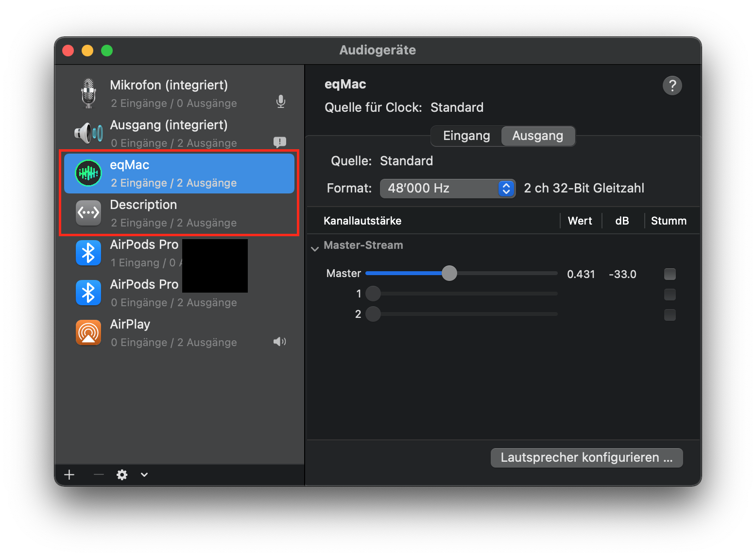Switch to the Eingang tab
The height and width of the screenshot is (558, 756).
click(x=466, y=136)
